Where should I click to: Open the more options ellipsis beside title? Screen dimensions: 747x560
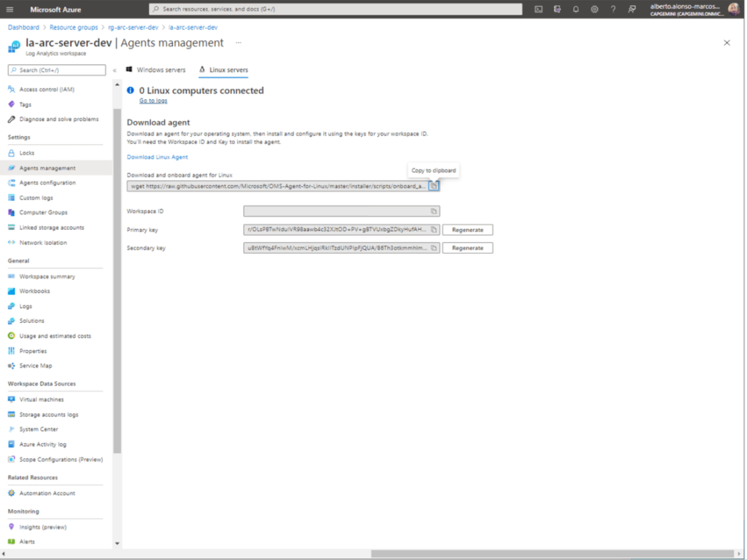point(238,43)
